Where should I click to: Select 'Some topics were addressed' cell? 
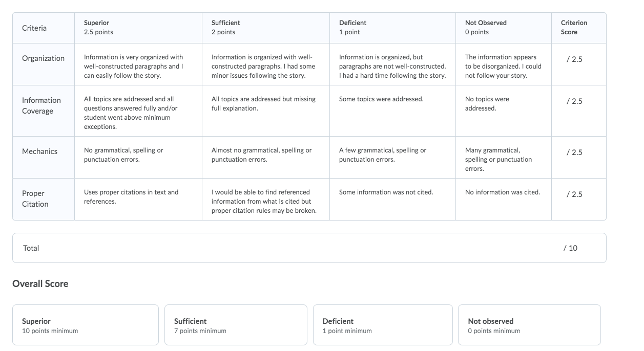coord(392,111)
